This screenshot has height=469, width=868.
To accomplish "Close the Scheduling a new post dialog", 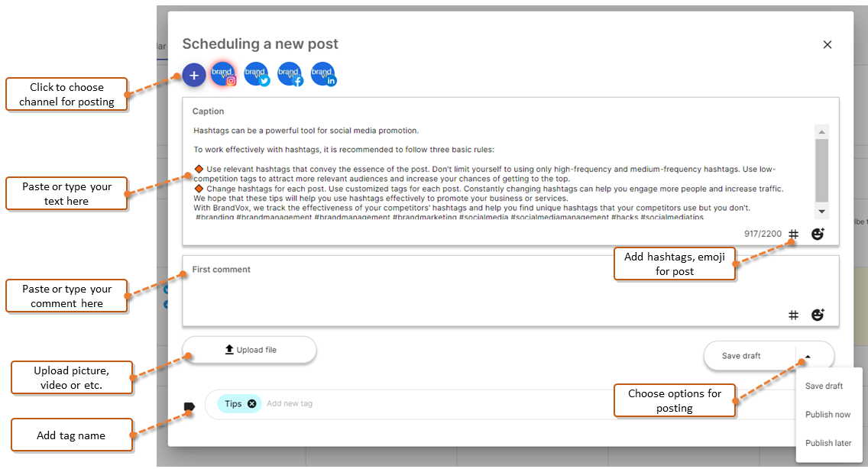I will click(x=827, y=44).
